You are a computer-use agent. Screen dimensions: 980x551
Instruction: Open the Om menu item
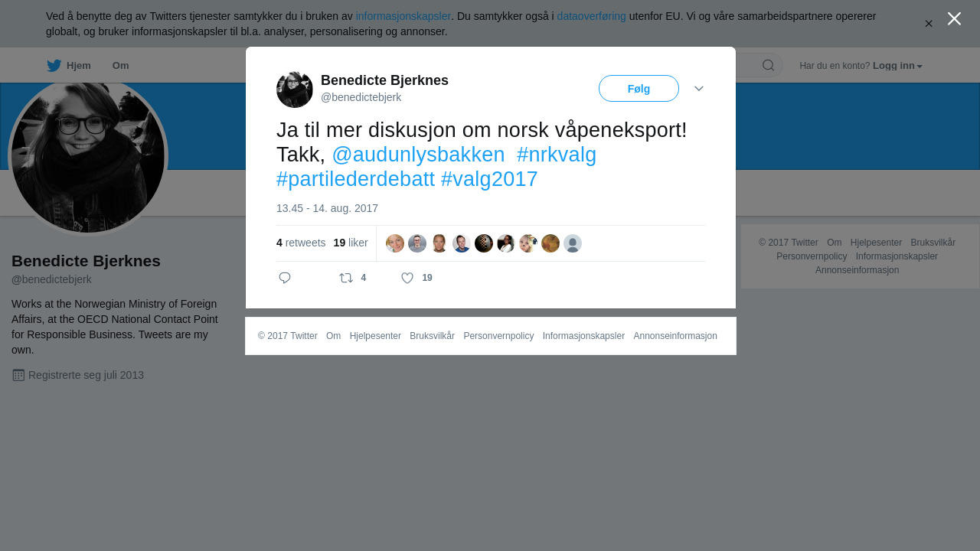coord(120,66)
